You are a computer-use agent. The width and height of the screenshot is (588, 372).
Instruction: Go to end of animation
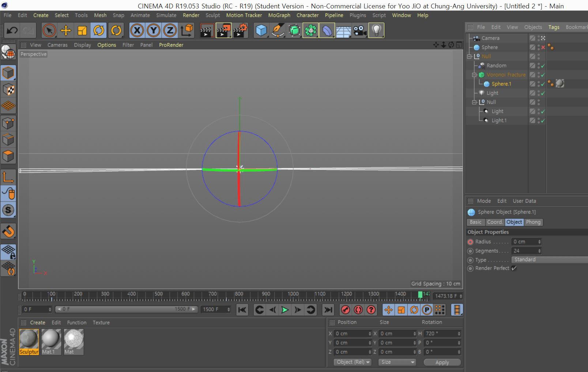coord(328,310)
